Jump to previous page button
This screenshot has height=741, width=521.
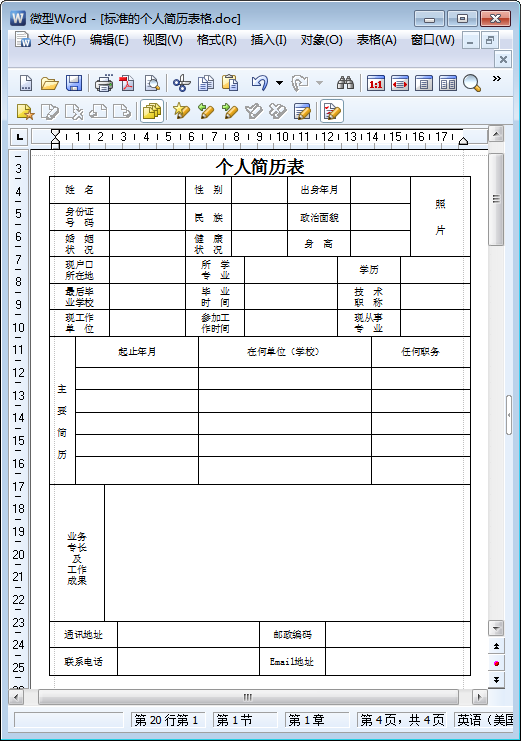(496, 646)
